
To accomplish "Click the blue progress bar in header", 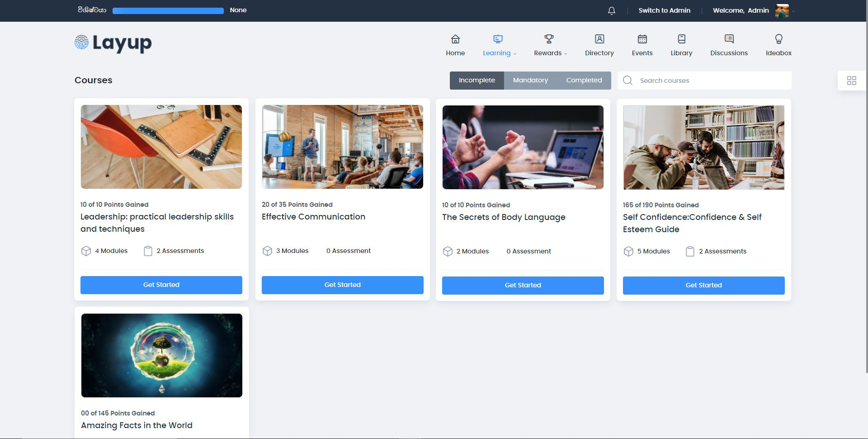I will click(168, 11).
